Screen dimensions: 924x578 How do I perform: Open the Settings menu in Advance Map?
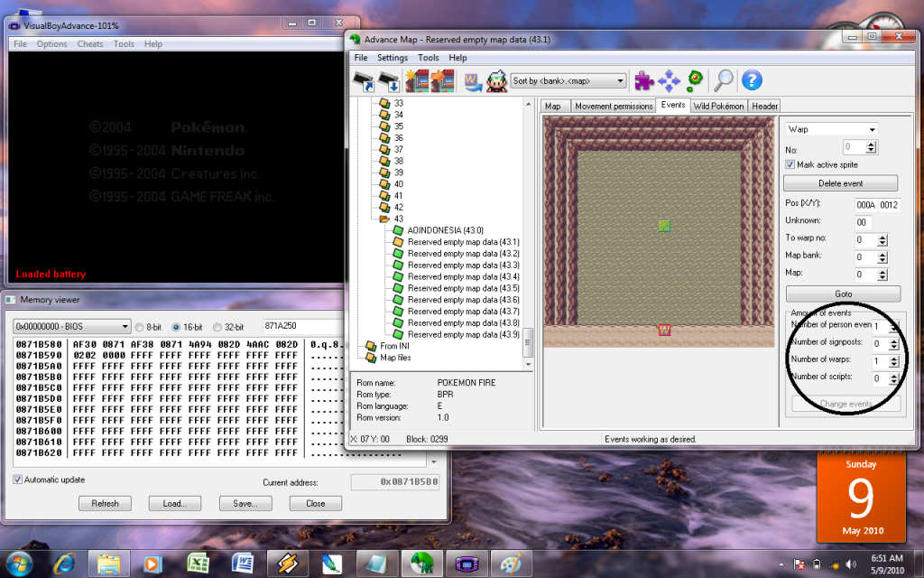pos(393,58)
